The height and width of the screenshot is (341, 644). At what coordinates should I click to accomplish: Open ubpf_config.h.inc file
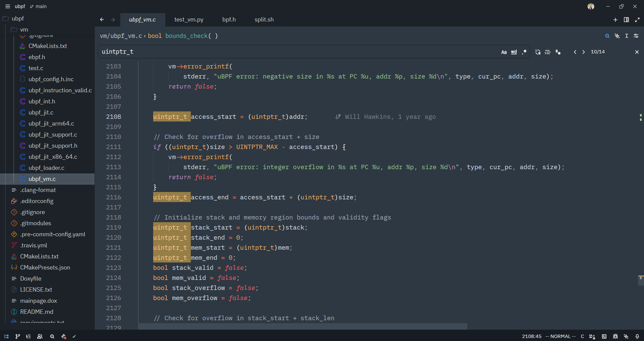51,79
